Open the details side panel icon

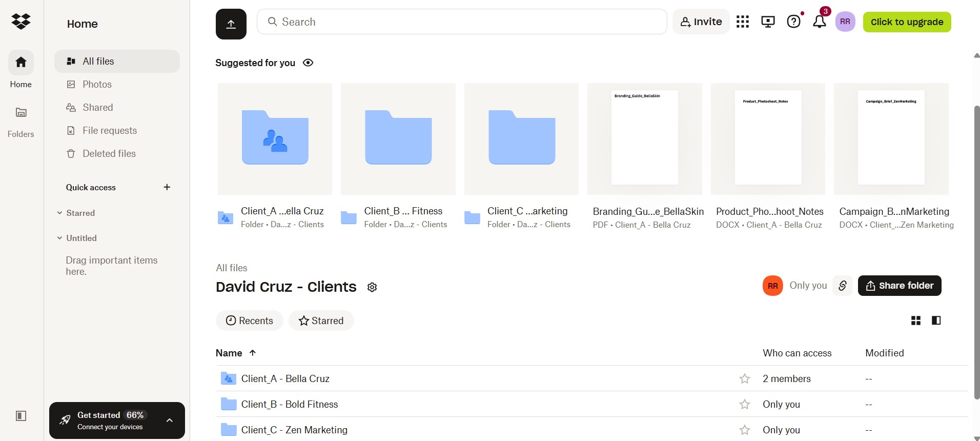pos(936,320)
